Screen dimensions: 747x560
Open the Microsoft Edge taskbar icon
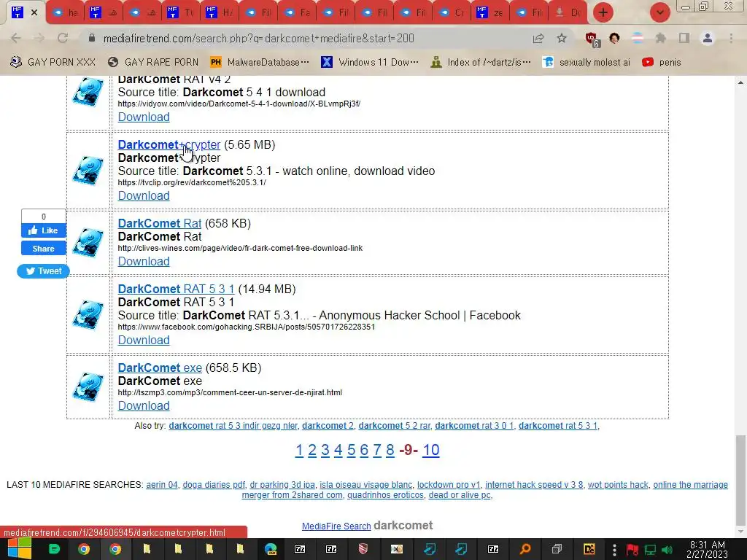(271, 549)
